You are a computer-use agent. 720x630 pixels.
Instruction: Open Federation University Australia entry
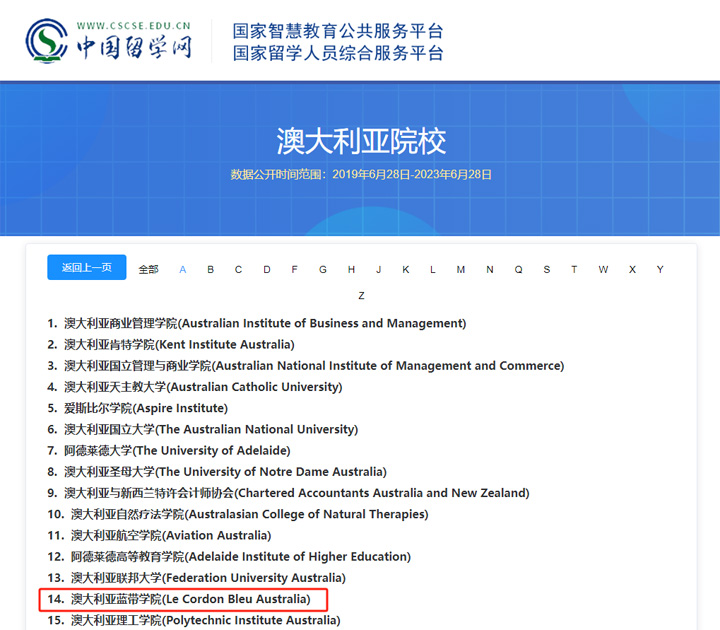[197, 578]
